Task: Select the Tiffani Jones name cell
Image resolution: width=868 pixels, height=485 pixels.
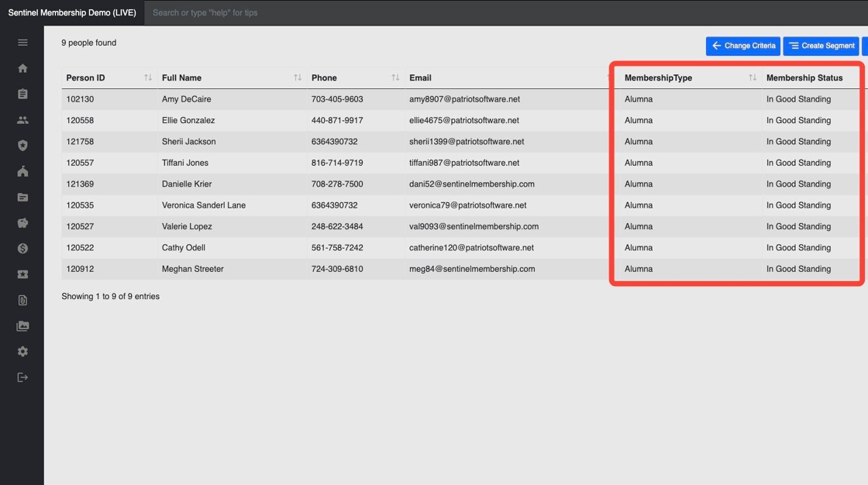Action: click(185, 163)
